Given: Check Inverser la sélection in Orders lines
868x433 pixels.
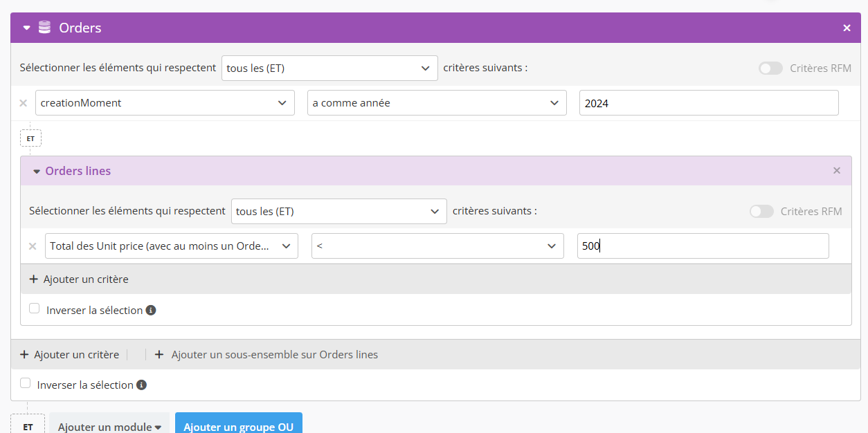Looking at the screenshot, I should coord(35,308).
